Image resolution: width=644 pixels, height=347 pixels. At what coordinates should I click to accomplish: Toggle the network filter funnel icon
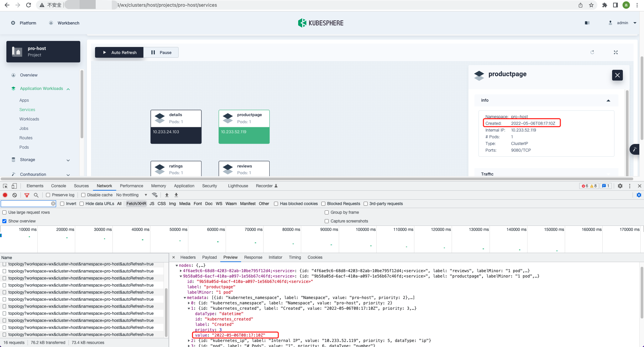tap(27, 195)
